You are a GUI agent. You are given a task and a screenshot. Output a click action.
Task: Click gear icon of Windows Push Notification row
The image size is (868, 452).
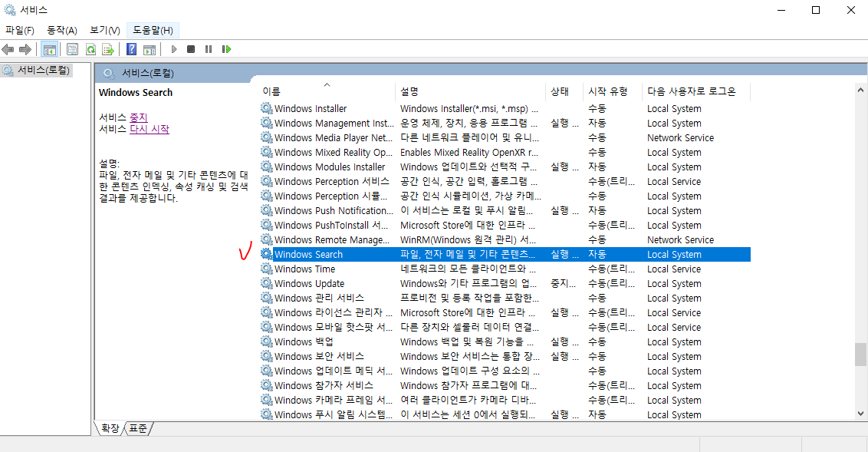click(266, 210)
